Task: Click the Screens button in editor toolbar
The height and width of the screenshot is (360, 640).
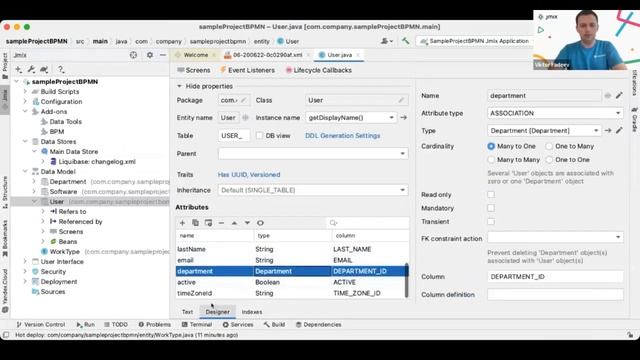Action: (194, 70)
